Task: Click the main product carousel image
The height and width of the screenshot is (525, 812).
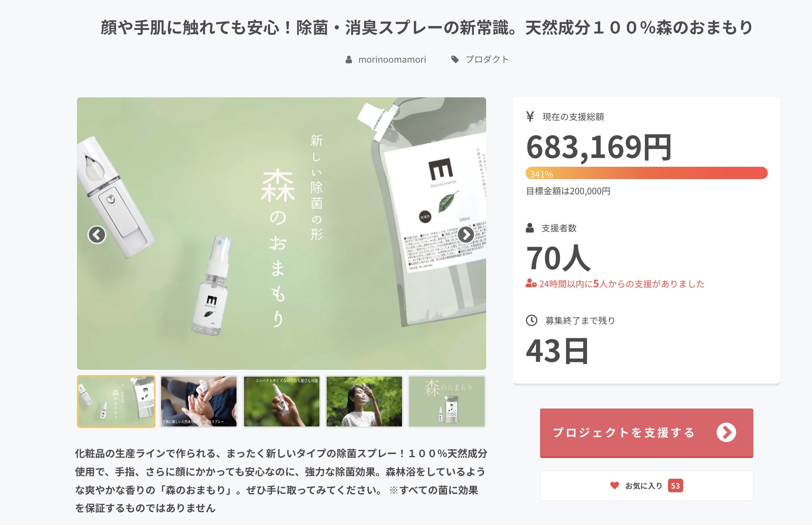Action: pos(282,233)
